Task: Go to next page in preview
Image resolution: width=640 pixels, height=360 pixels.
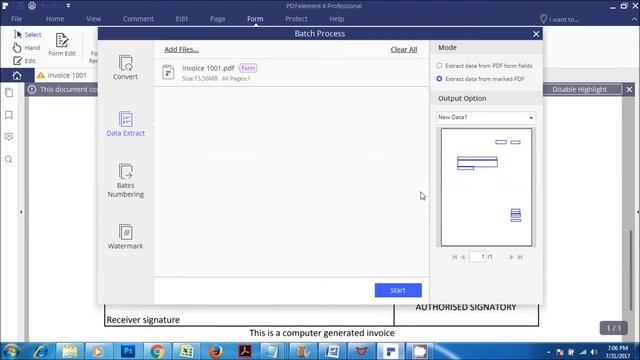Action: pyautogui.click(x=511, y=257)
